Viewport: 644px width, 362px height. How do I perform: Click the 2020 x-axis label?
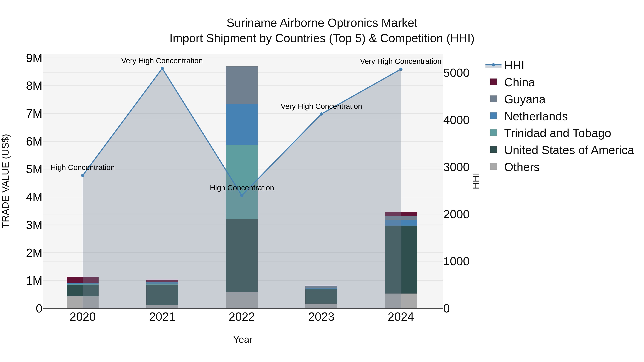point(83,317)
